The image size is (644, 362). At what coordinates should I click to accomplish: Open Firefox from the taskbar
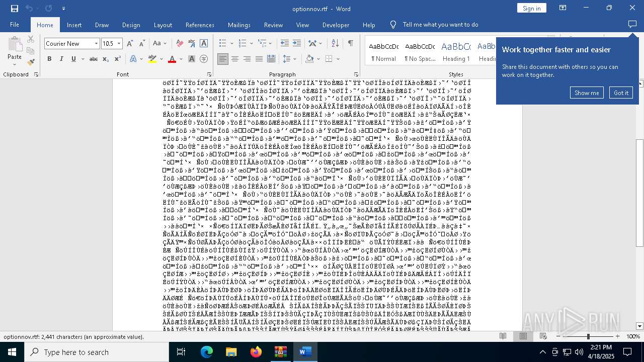click(256, 352)
